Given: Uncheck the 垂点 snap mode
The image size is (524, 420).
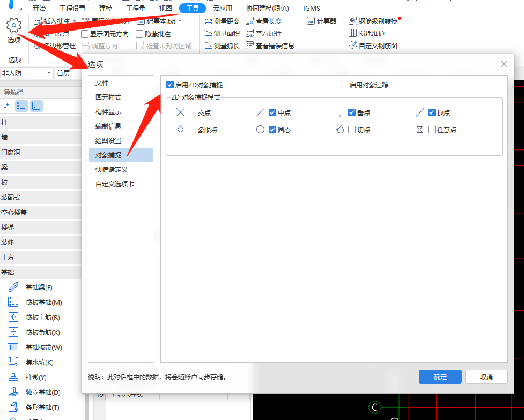Looking at the screenshot, I should tap(351, 112).
